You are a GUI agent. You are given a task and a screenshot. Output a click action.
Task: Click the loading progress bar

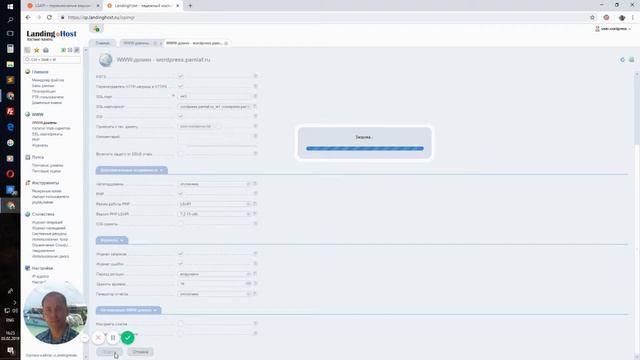click(x=365, y=148)
